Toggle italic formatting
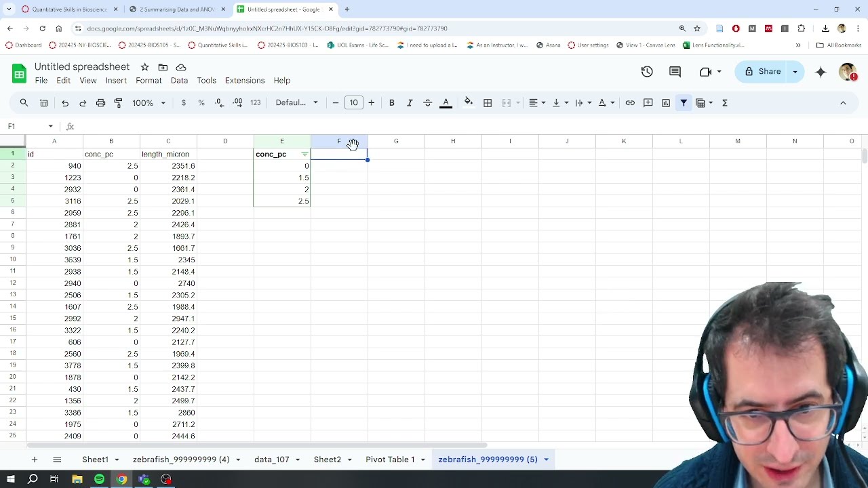The width and height of the screenshot is (868, 488). [x=410, y=103]
